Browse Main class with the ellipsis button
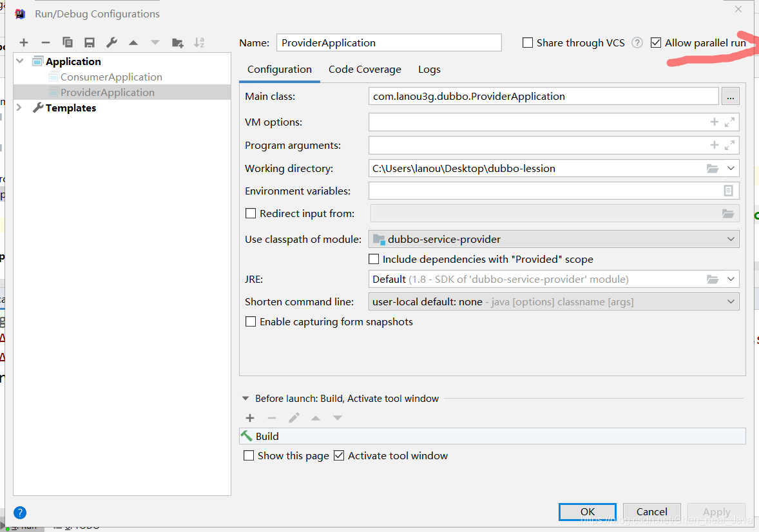This screenshot has width=759, height=532. coord(731,97)
